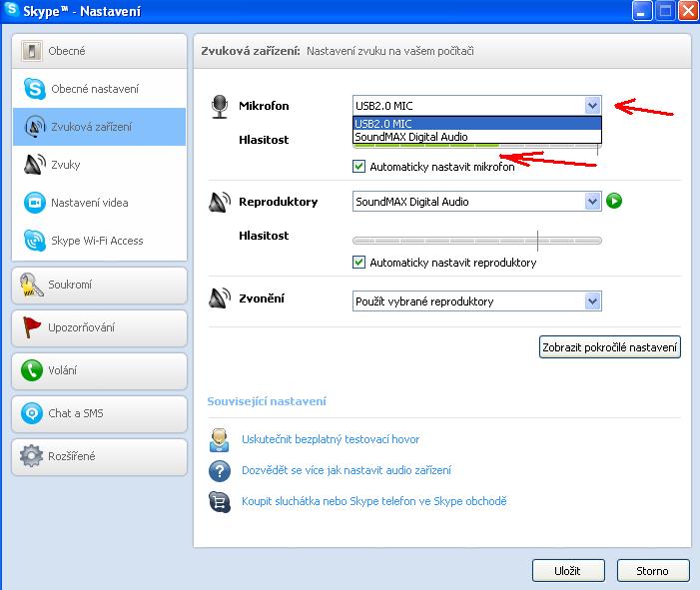The image size is (700, 590).
Task: Click the Skype logo beside Obecné nastavení
Action: coord(34,89)
